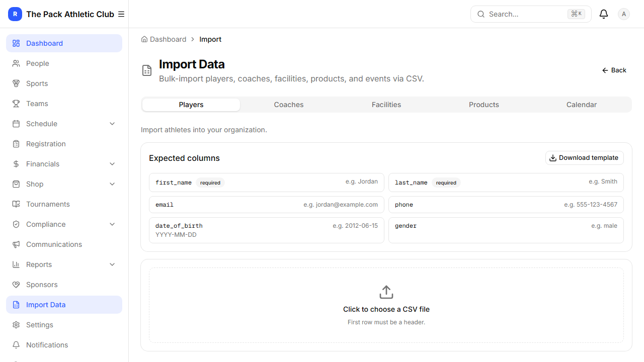The height and width of the screenshot is (362, 644).
Task: Open the user avatar A menu
Action: click(x=624, y=14)
